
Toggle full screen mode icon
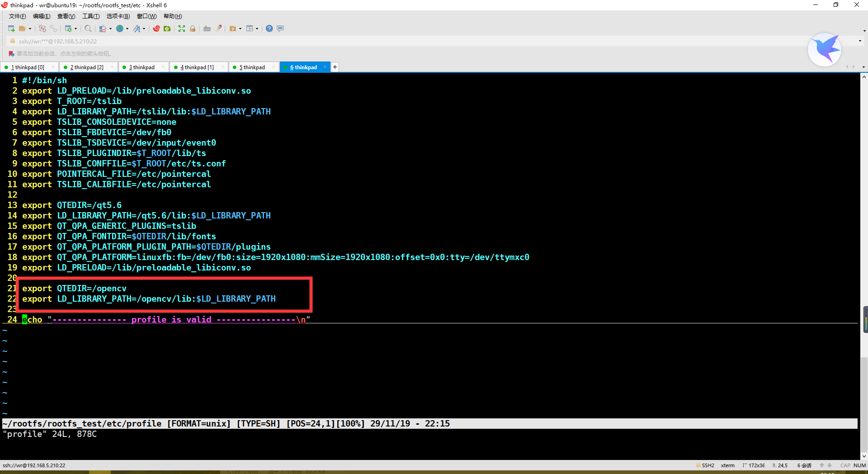point(181,28)
